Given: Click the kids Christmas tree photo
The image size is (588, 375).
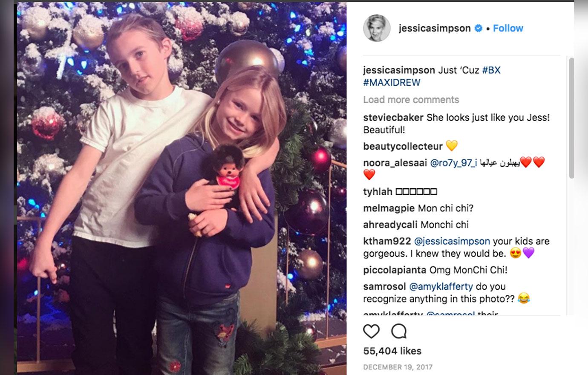Looking at the screenshot, I should (182, 188).
